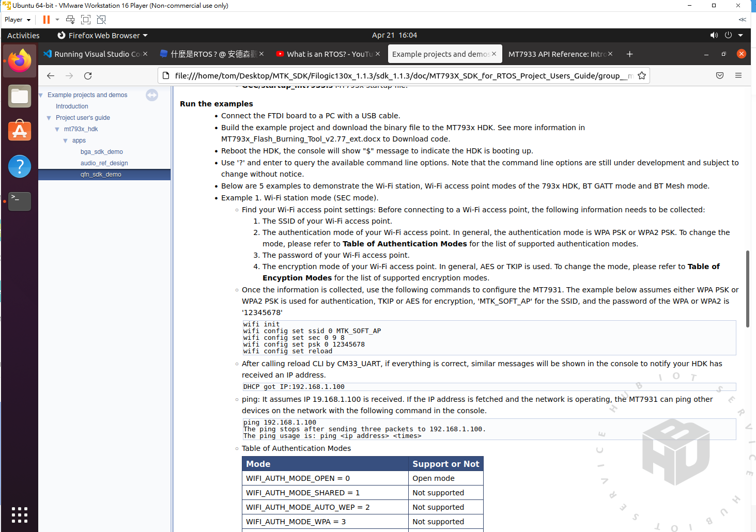
Task: Click the VMware collapse toolbar chevrons icon
Action: [x=742, y=20]
